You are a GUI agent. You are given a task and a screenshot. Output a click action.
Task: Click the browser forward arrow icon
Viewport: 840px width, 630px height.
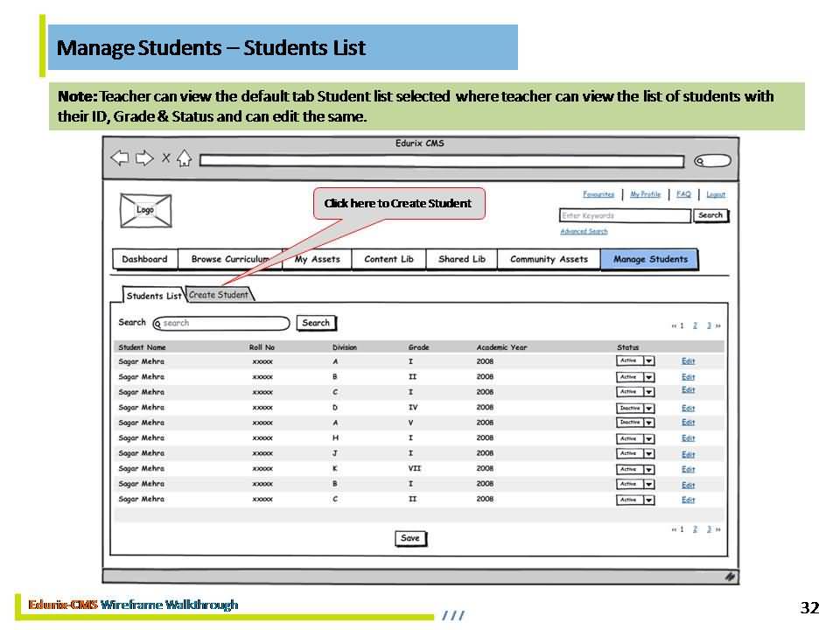[143, 158]
